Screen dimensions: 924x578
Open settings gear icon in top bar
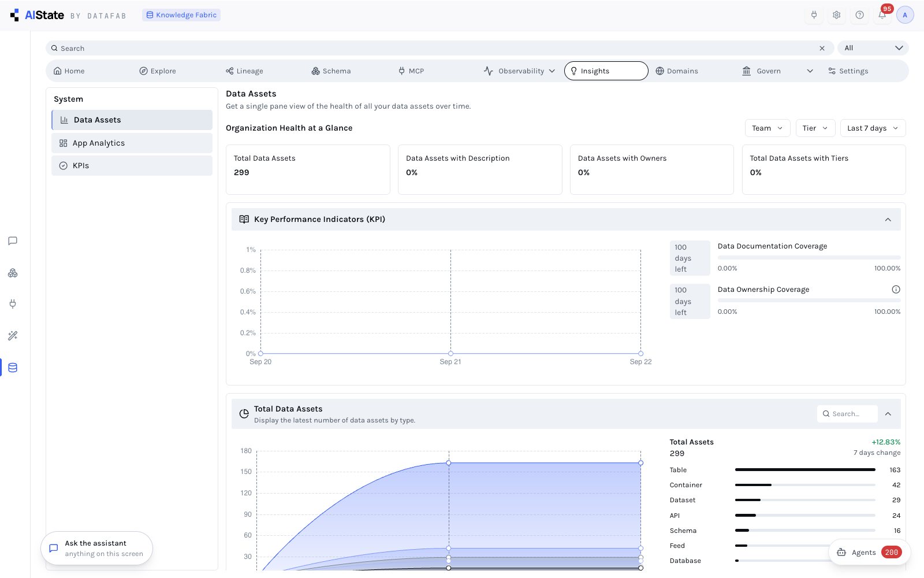click(x=836, y=15)
